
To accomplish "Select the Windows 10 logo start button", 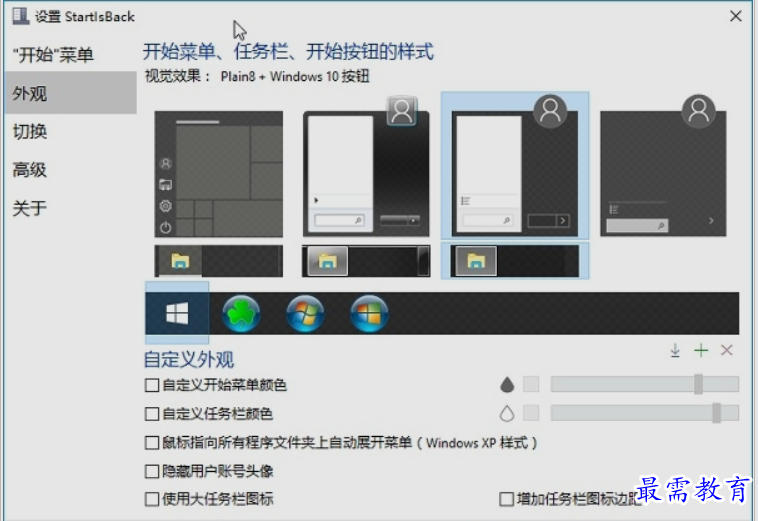I will click(x=177, y=313).
